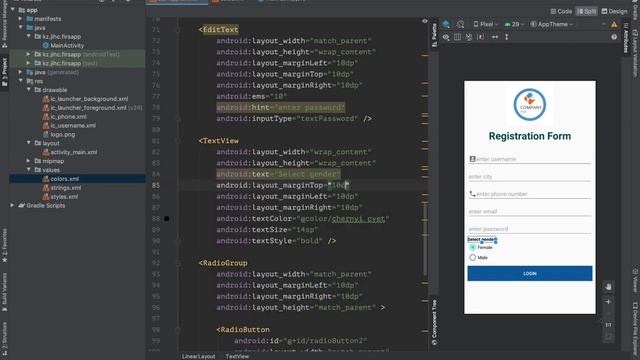This screenshot has height=360, width=640.
Task: Expand the java (generated) folder
Action: [20, 72]
